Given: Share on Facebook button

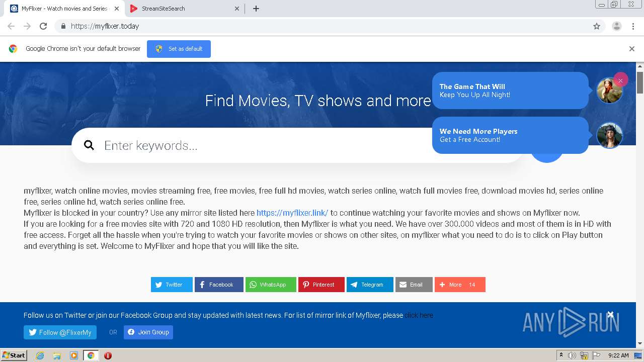Looking at the screenshot, I should (219, 285).
